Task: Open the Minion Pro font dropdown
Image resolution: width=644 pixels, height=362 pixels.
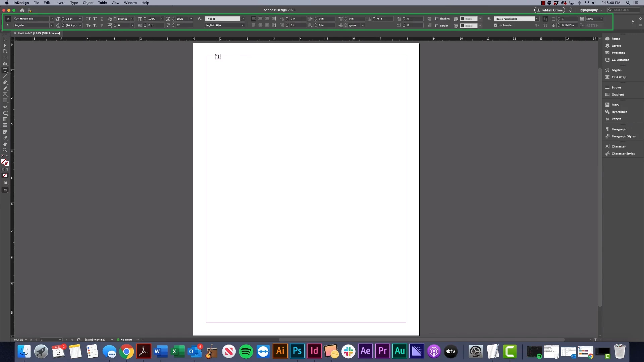Action: coord(51,19)
